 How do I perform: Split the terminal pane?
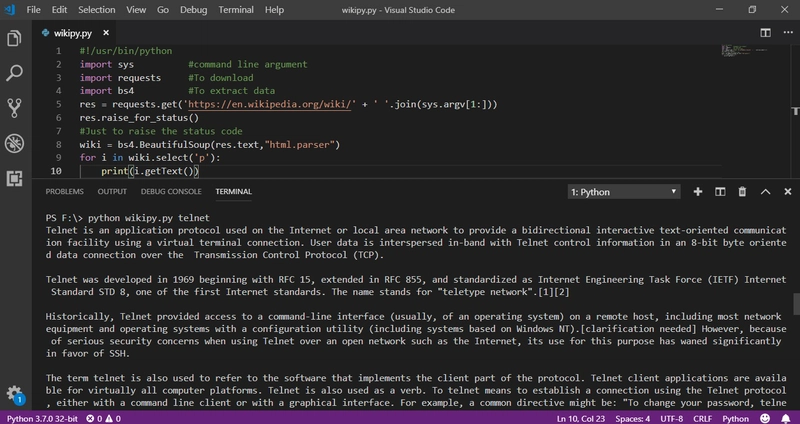click(x=720, y=192)
